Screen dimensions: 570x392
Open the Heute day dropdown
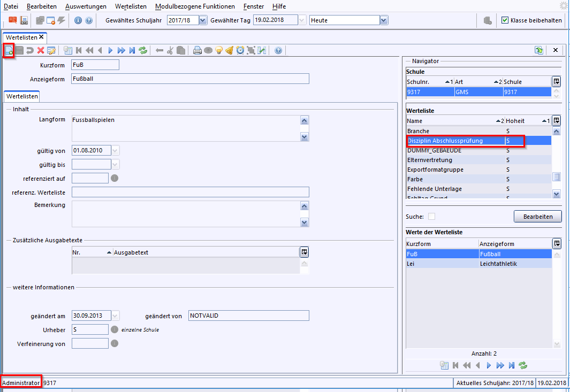(384, 20)
